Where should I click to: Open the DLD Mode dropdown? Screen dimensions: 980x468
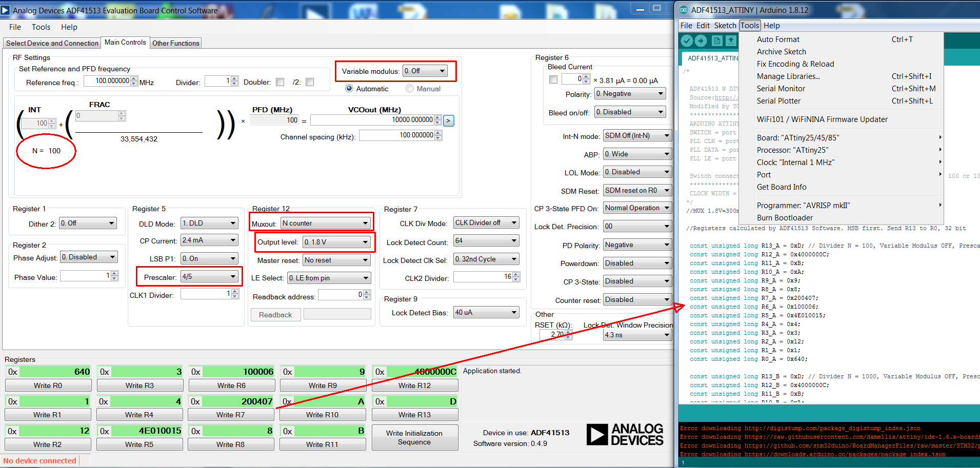pos(210,223)
